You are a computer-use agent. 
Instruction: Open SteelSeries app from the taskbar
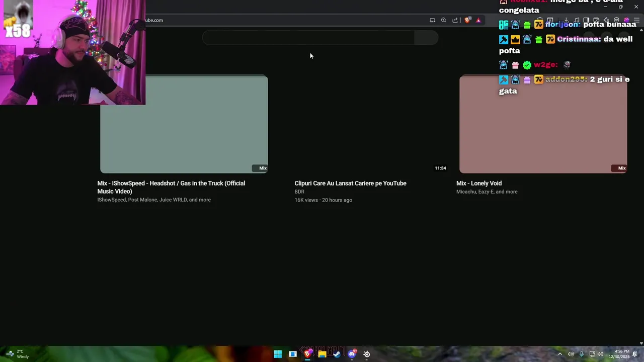367,354
